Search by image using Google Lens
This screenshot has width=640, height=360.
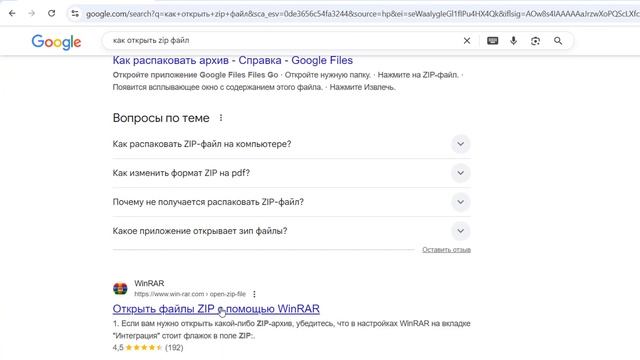(x=536, y=41)
